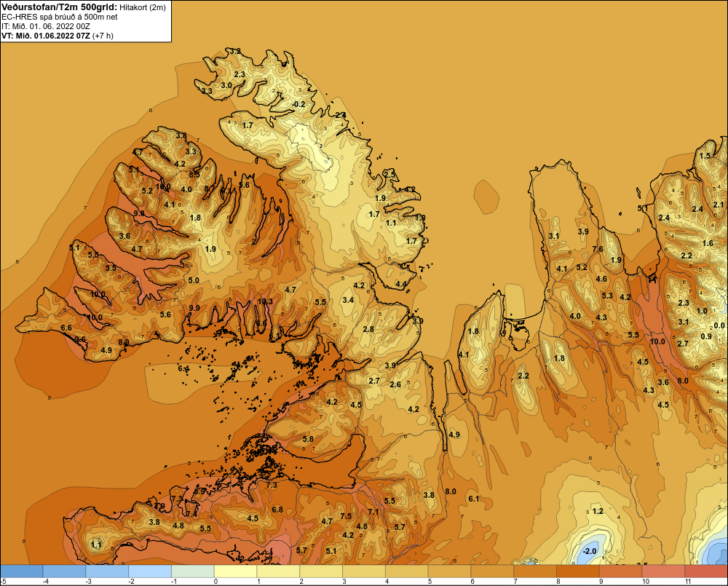Click the '9.8' temperature value
Image resolution: width=728 pixels, height=586 pixels.
click(139, 213)
